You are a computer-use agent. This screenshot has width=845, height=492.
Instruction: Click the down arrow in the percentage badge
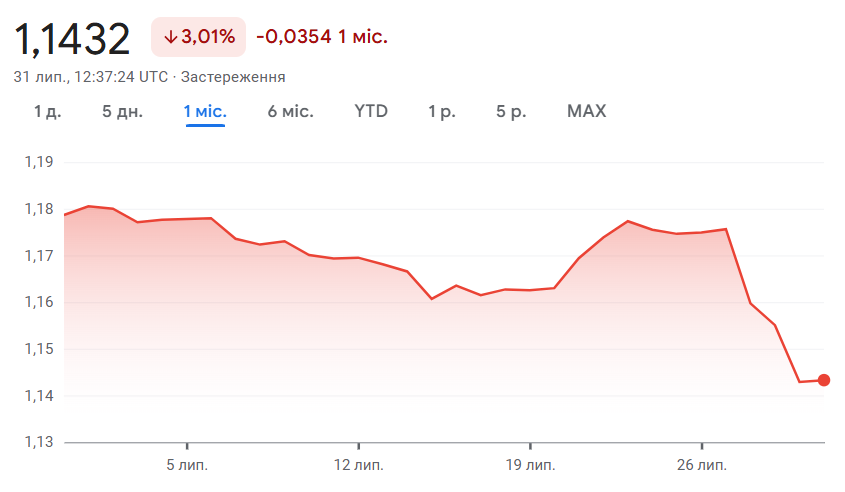(x=171, y=37)
